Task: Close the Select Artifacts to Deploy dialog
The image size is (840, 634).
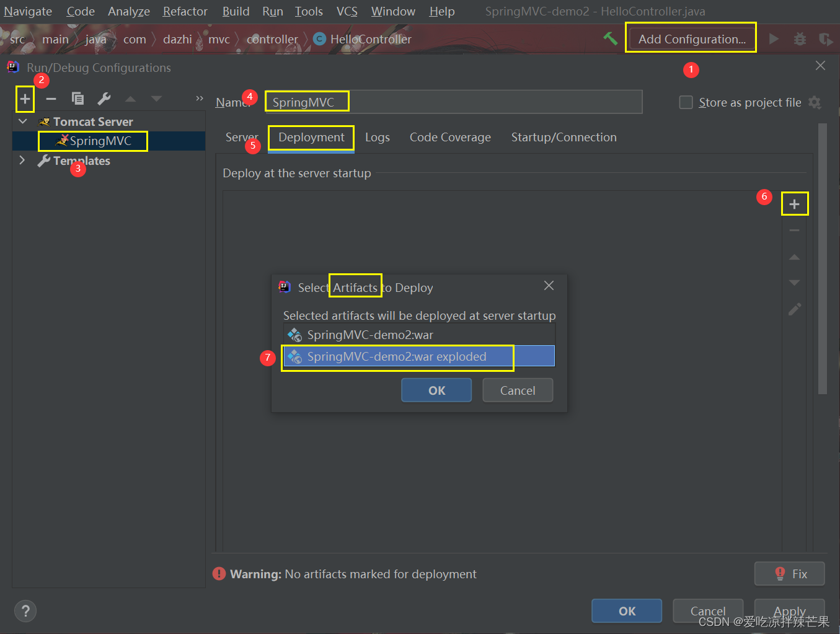Action: pos(549,286)
